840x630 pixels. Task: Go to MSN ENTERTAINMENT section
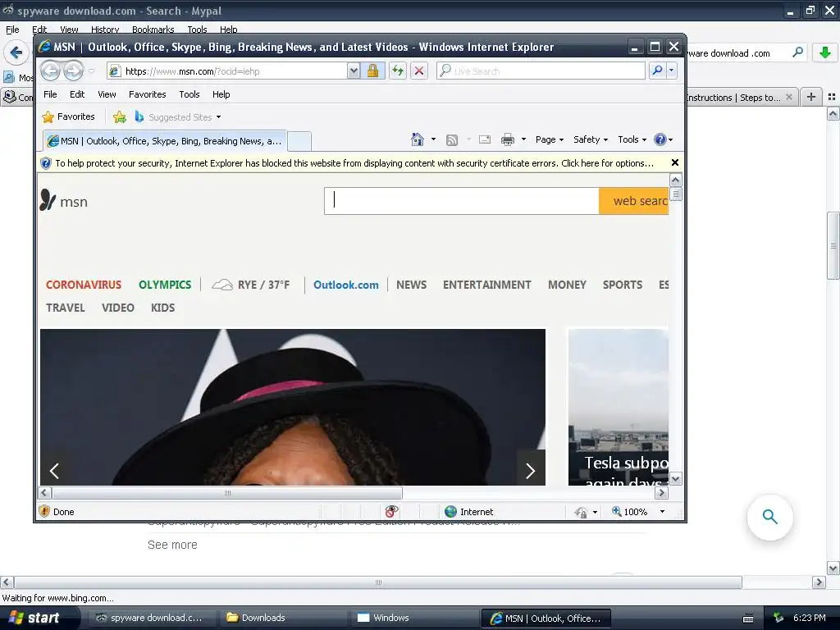coord(487,285)
